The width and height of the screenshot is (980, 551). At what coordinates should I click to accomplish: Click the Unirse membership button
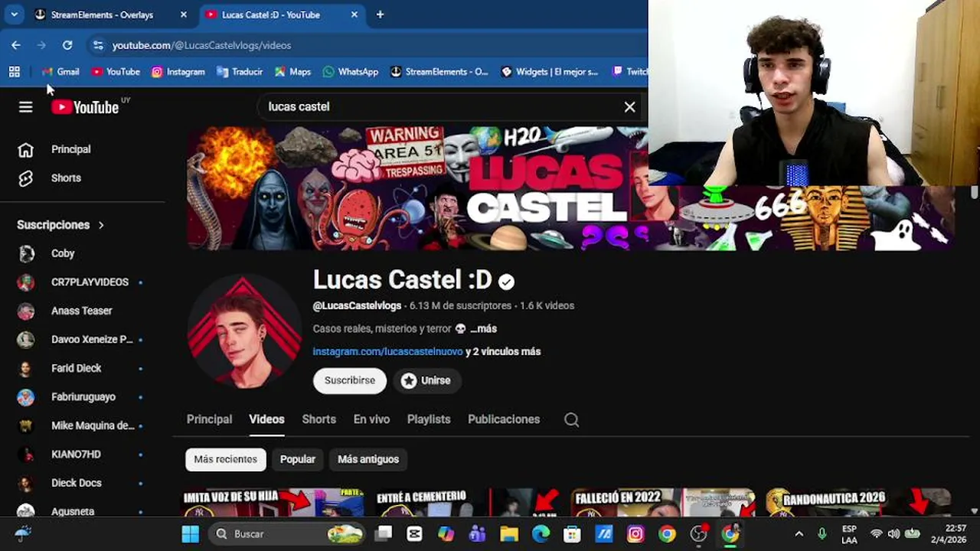(x=426, y=380)
